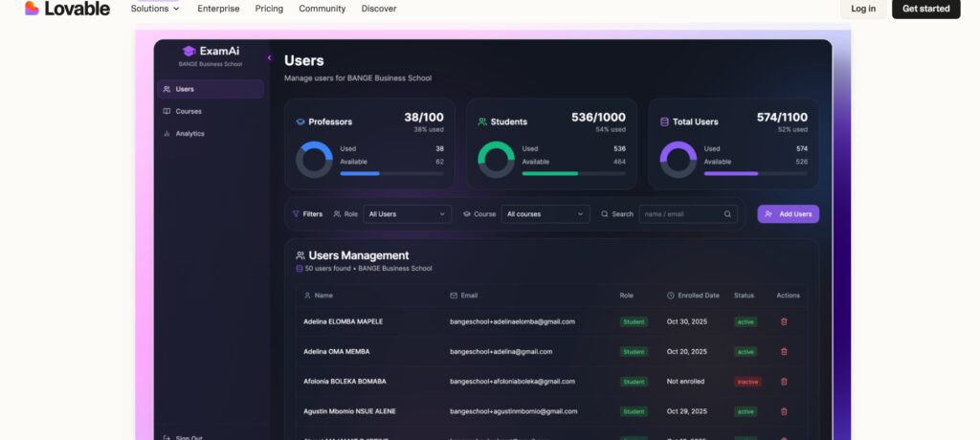The image size is (980, 440).
Task: Select Users in the sidebar
Action: 185,89
